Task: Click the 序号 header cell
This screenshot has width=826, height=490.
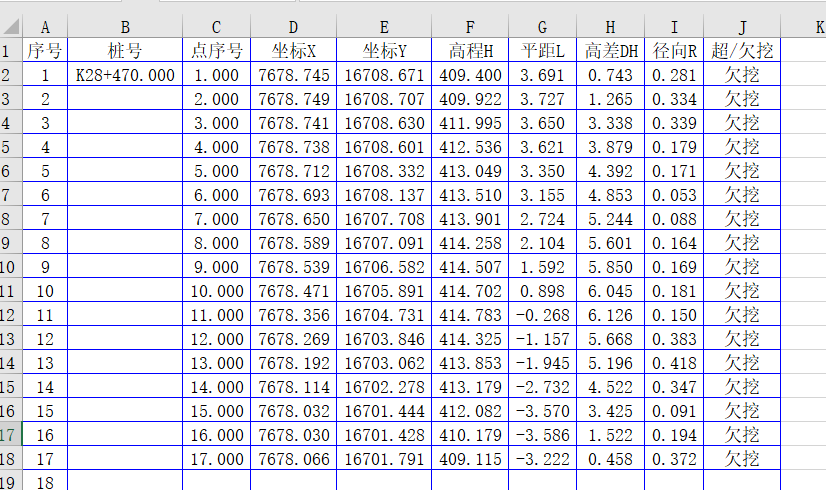Action: pyautogui.click(x=45, y=51)
